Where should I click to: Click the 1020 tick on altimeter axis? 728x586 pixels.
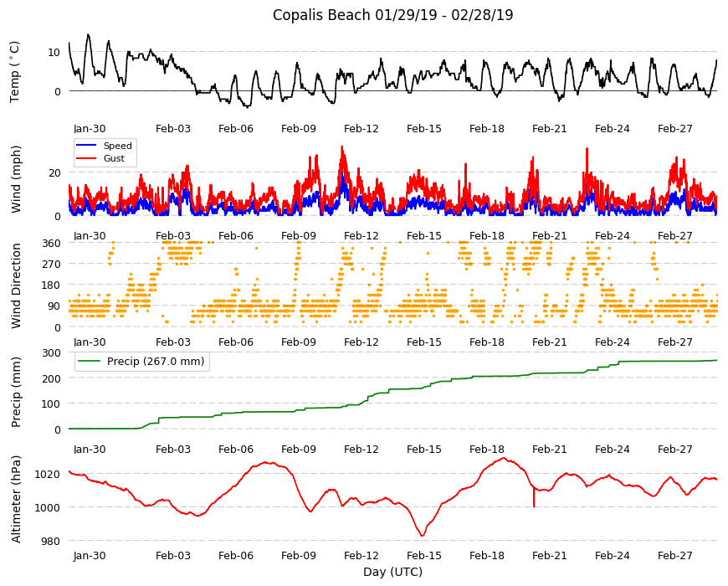49,474
